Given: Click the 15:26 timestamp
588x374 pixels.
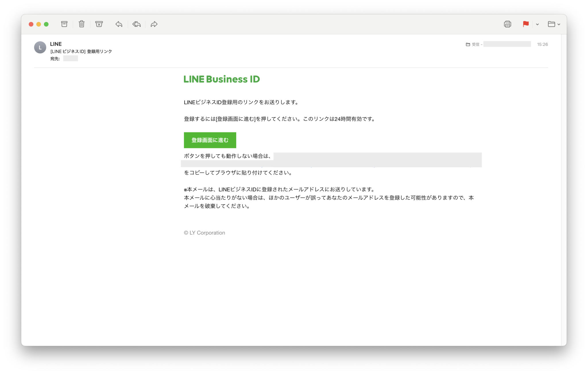Looking at the screenshot, I should [542, 44].
